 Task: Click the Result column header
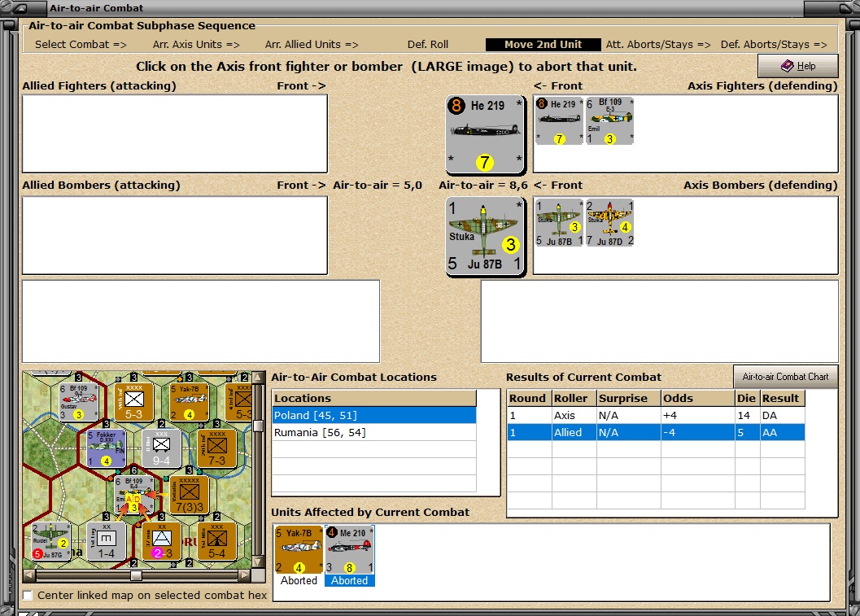[783, 398]
